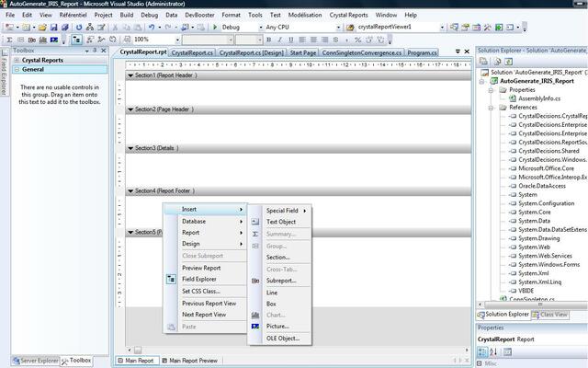This screenshot has width=588, height=368.
Task: Click the document tab list dropdown arrow
Action: tap(458, 52)
